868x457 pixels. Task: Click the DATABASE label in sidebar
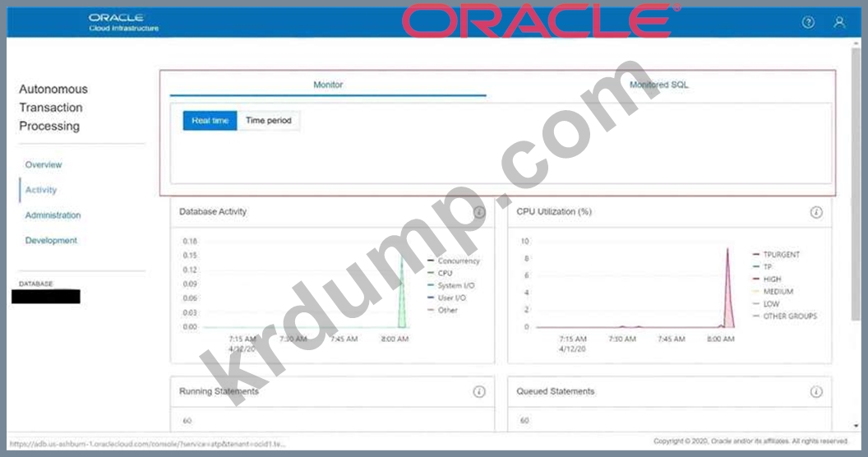(x=36, y=284)
